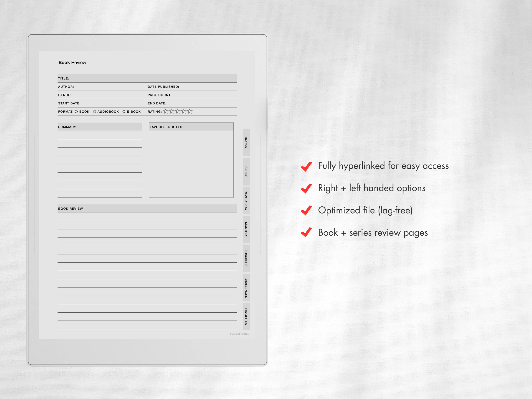Click 'Optimized file (lag-free)' text
532x399 pixels.
tap(365, 210)
